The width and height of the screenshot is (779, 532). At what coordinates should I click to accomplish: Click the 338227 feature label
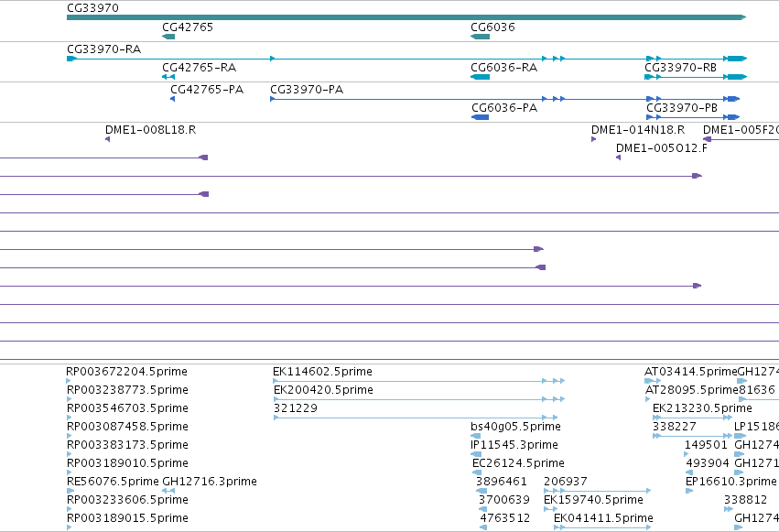tap(675, 427)
